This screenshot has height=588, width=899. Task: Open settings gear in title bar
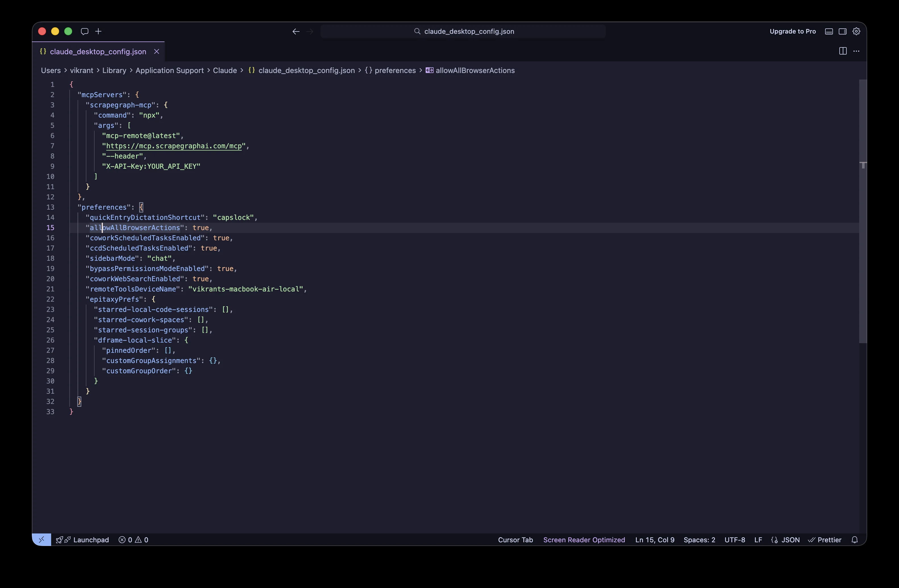pyautogui.click(x=856, y=31)
